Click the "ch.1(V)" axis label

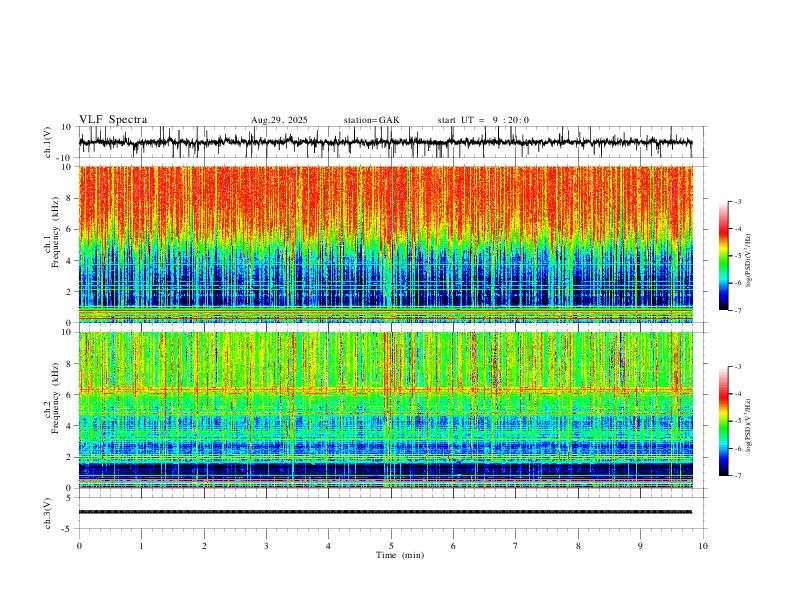point(48,142)
